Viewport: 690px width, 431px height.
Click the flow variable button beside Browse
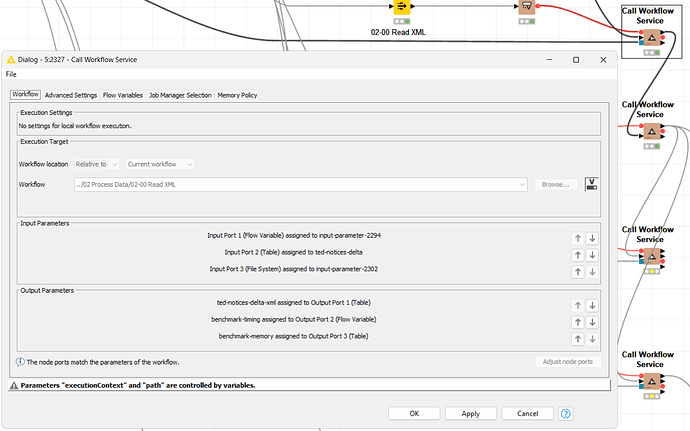coord(591,184)
